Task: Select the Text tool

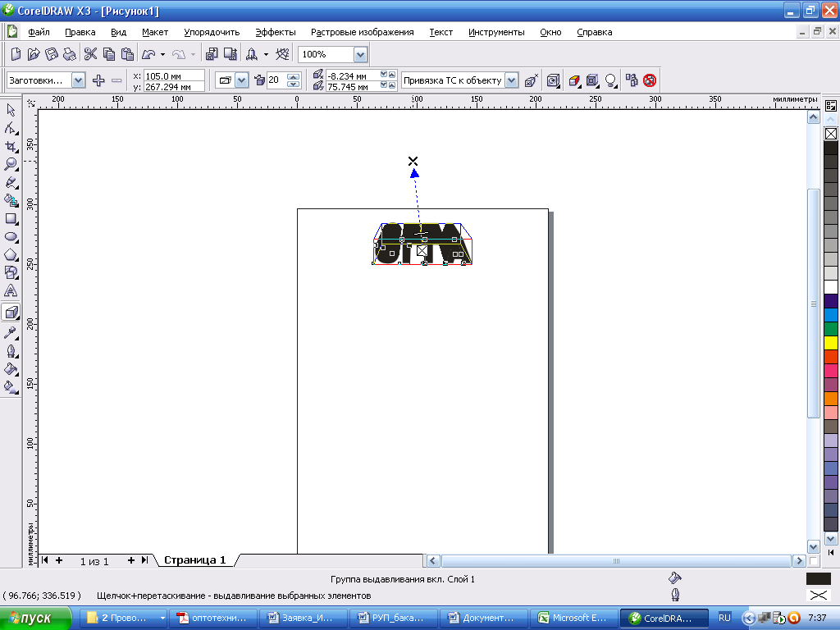Action: click(11, 291)
